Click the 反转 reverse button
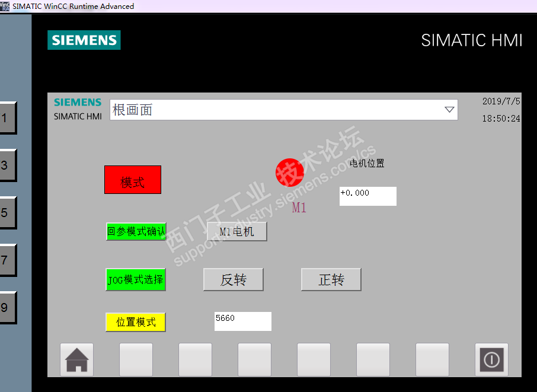The width and height of the screenshot is (537, 392). (233, 279)
